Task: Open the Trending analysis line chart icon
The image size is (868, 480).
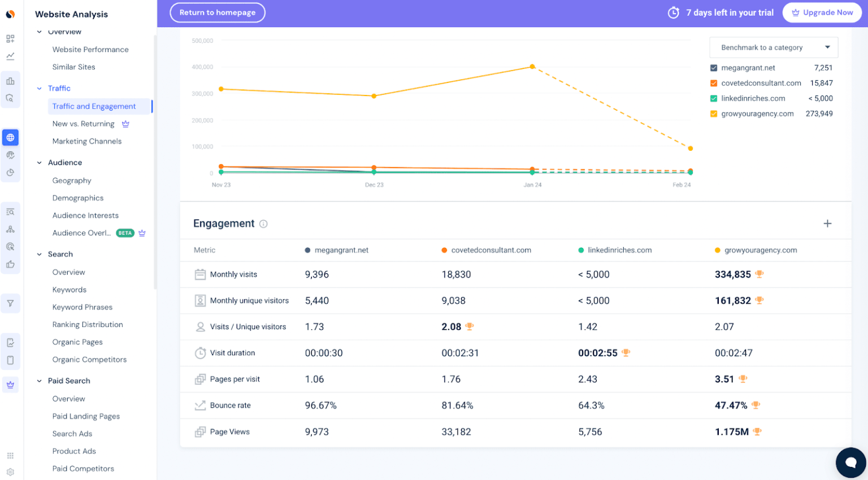Action: tap(10, 56)
